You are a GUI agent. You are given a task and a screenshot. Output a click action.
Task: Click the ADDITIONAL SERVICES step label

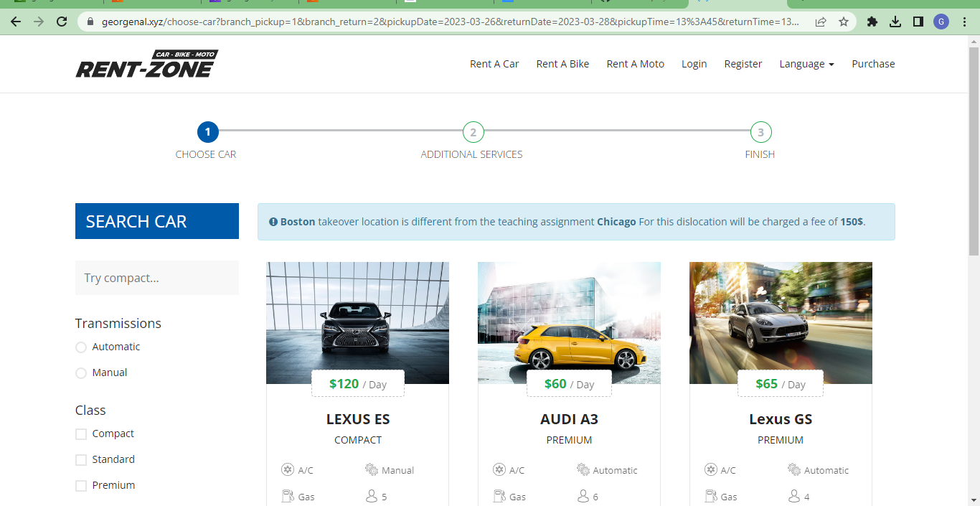[471, 154]
